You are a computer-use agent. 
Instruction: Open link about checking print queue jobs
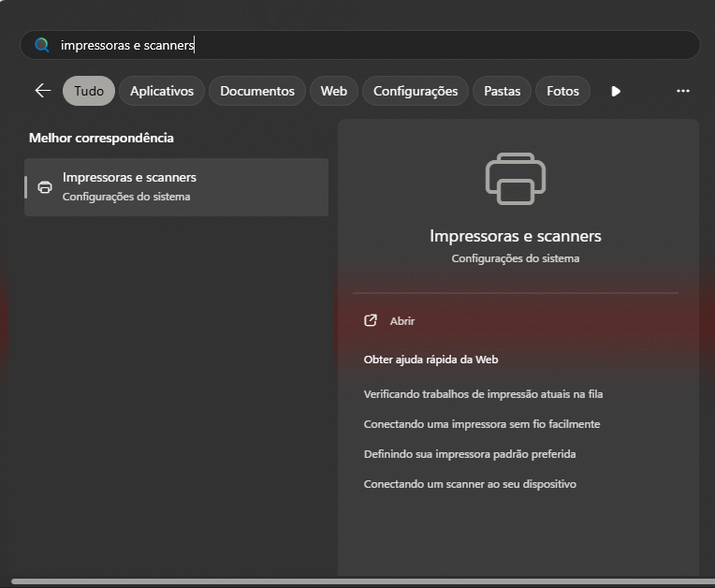pyautogui.click(x=489, y=394)
